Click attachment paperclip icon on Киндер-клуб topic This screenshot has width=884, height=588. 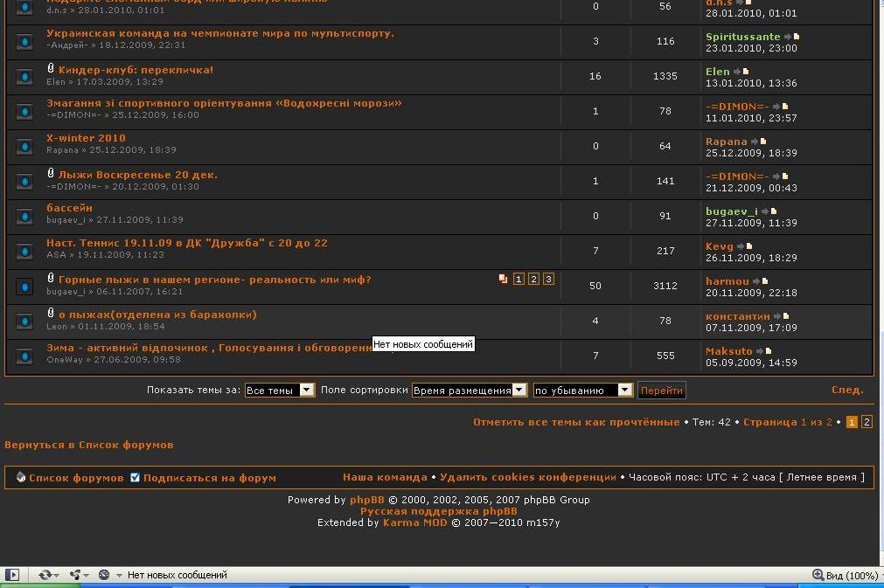(x=51, y=69)
